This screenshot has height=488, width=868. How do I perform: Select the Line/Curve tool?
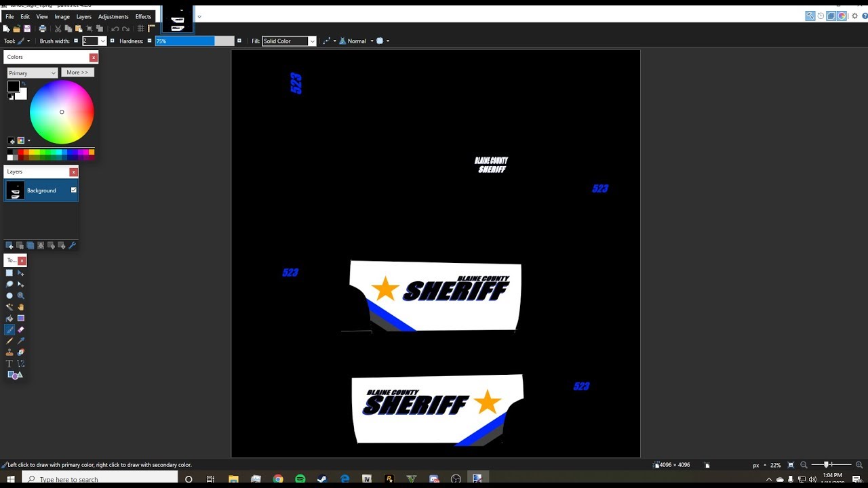point(21,364)
